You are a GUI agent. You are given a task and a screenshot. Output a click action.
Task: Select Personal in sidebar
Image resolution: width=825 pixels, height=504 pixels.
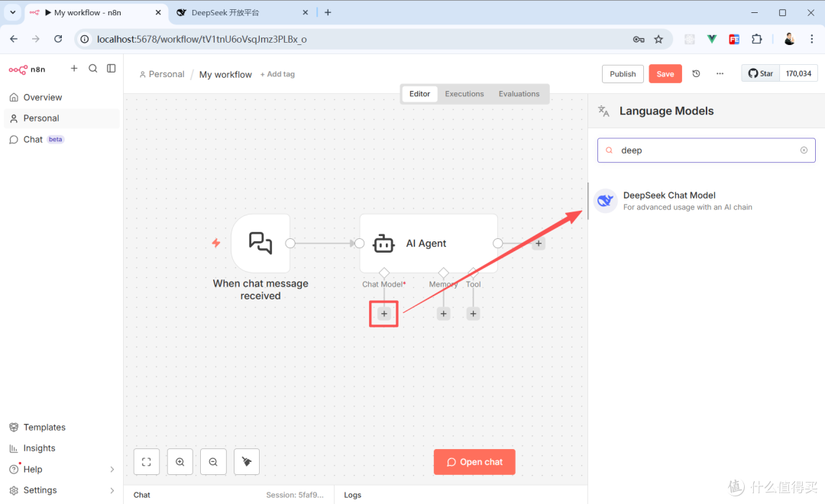click(x=62, y=118)
